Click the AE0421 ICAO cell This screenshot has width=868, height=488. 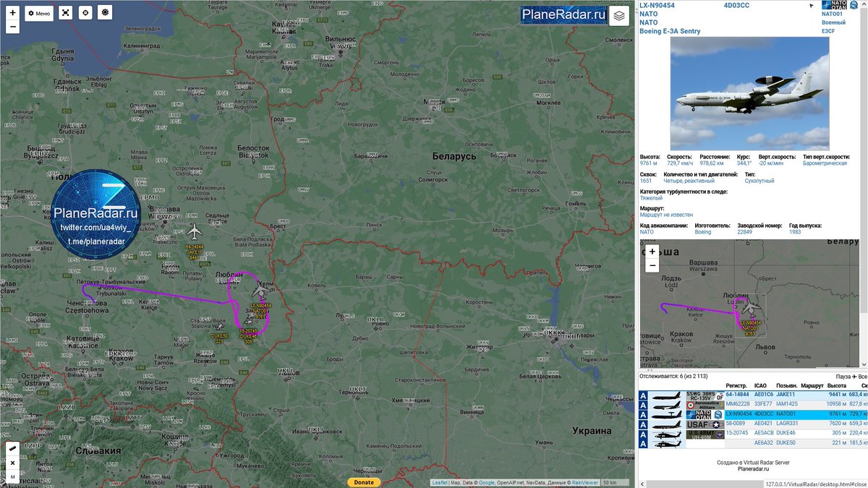764,424
